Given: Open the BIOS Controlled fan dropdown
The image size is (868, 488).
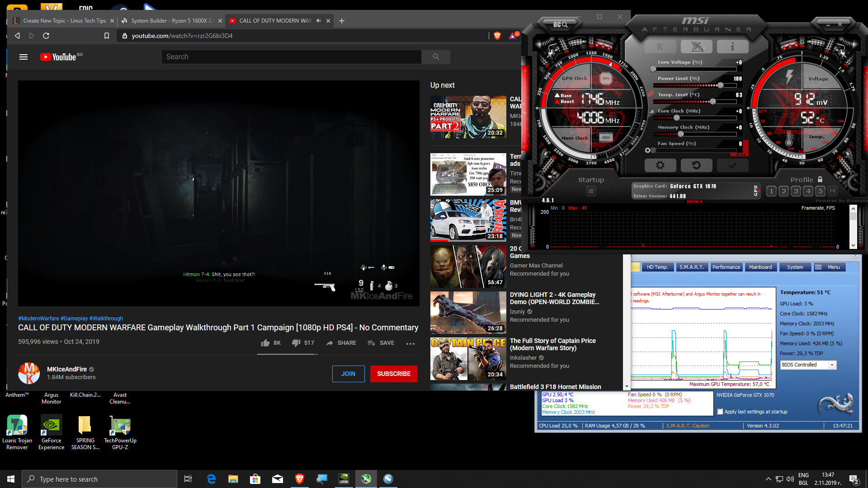Looking at the screenshot, I should pyautogui.click(x=808, y=365).
